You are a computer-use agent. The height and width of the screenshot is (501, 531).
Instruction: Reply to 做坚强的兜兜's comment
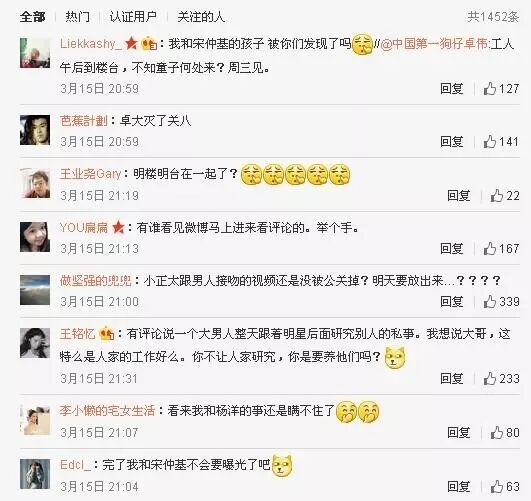click(452, 301)
